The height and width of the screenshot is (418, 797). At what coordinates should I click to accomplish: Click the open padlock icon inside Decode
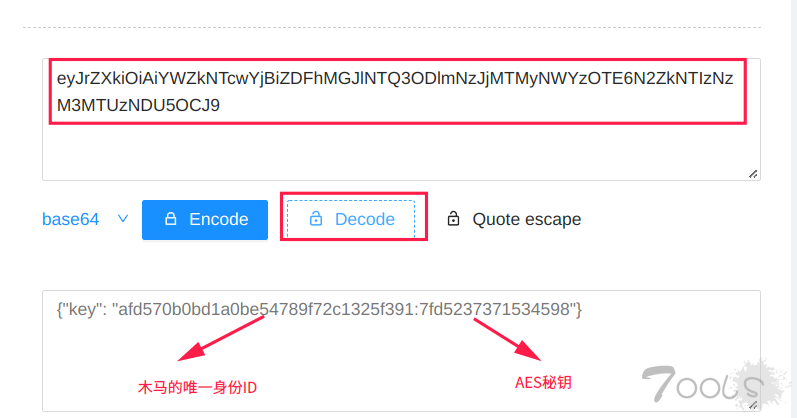316,219
